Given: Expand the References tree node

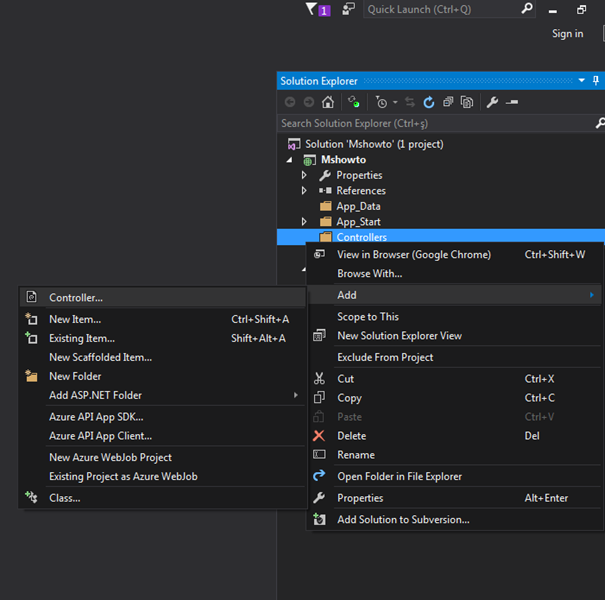Looking at the screenshot, I should (x=304, y=191).
